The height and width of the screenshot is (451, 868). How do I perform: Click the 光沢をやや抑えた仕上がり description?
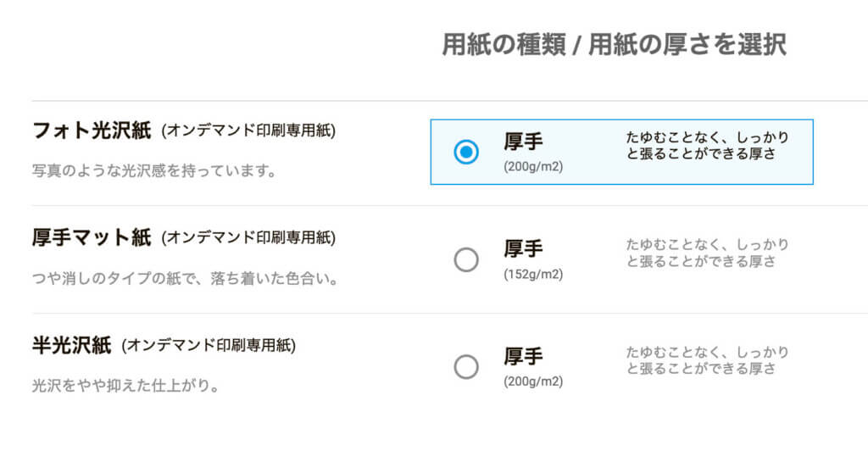125,386
